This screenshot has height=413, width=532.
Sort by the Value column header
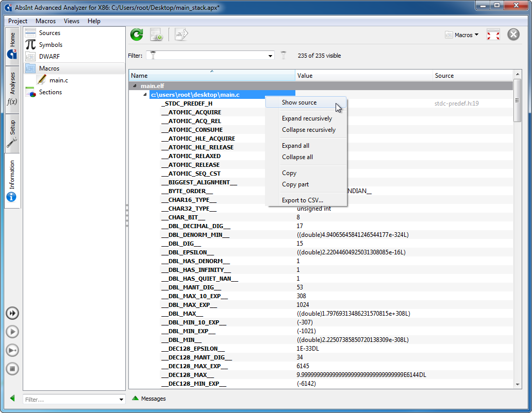click(364, 76)
